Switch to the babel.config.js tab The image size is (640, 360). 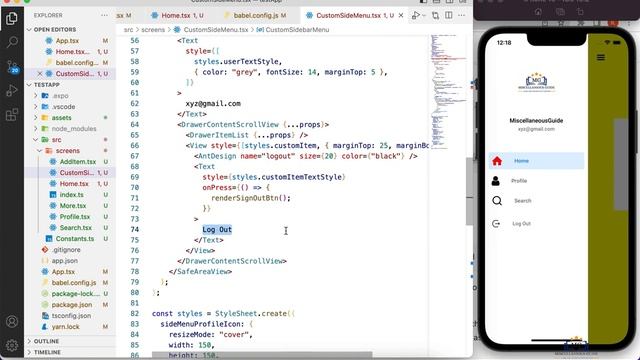(x=256, y=16)
